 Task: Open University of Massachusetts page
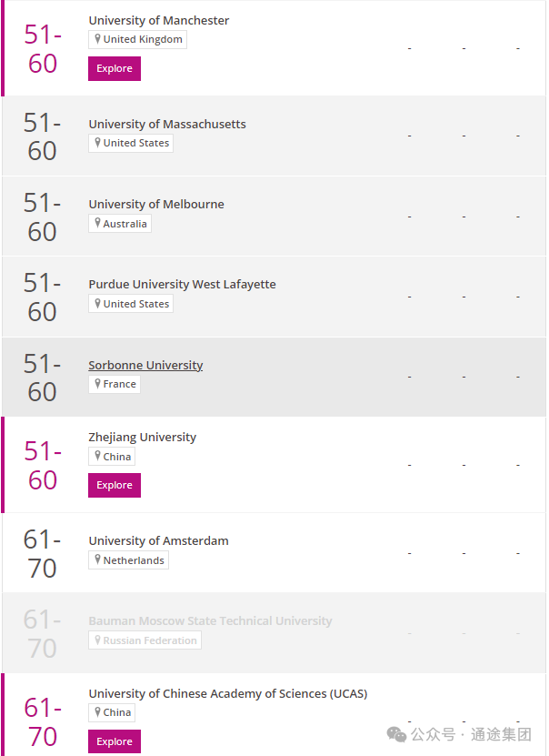coord(167,124)
